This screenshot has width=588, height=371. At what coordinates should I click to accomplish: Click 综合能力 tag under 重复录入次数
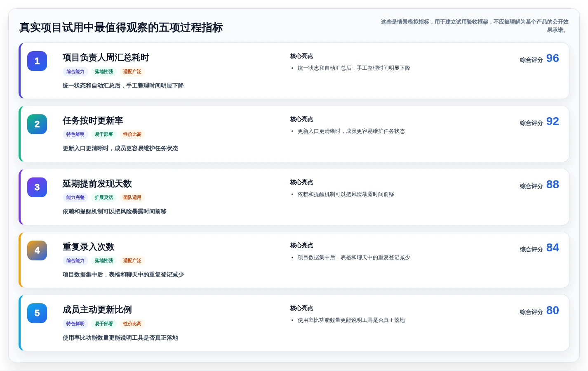click(75, 260)
